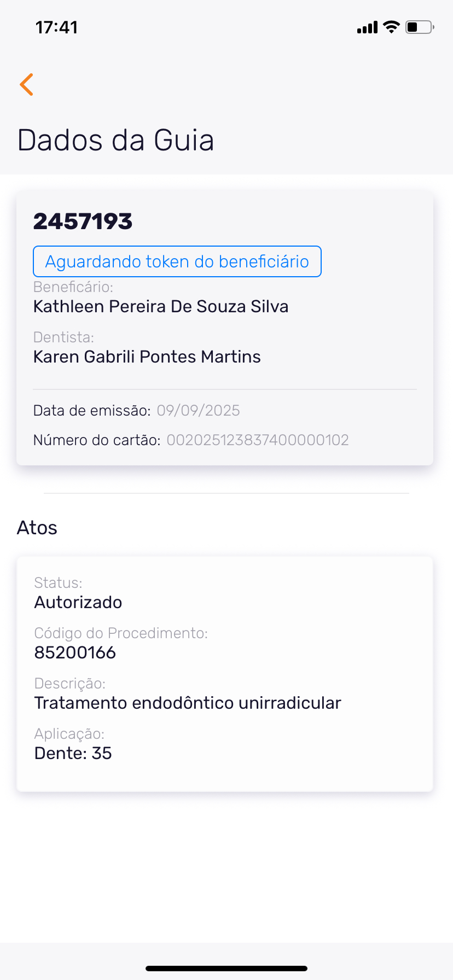Click the Dados da Guia page title
453x980 pixels.
115,140
